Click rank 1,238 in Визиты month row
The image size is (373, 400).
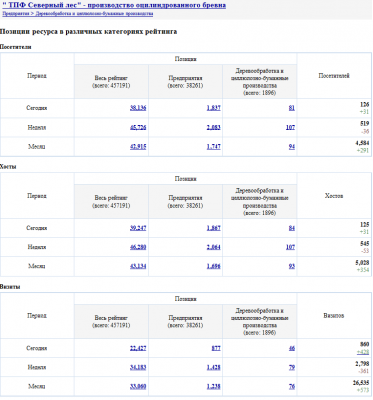point(214,387)
